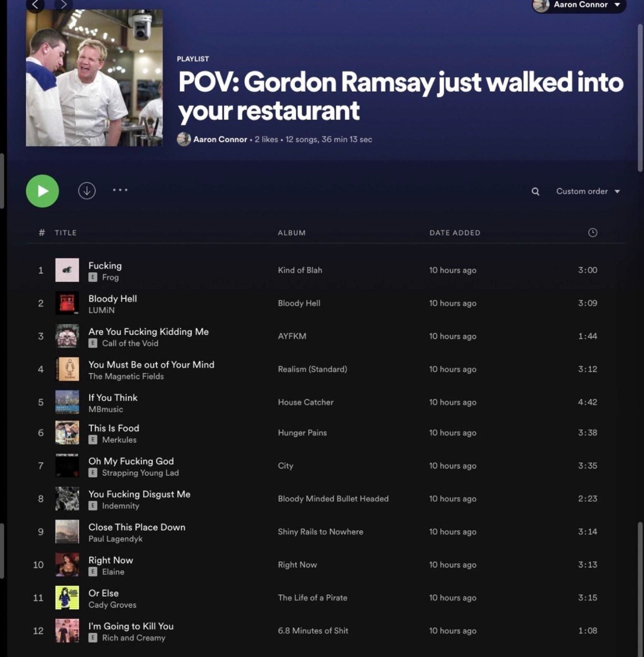Toggle the Explicit badge on This Is Food
Screen dimensions: 644x657
tap(92, 440)
